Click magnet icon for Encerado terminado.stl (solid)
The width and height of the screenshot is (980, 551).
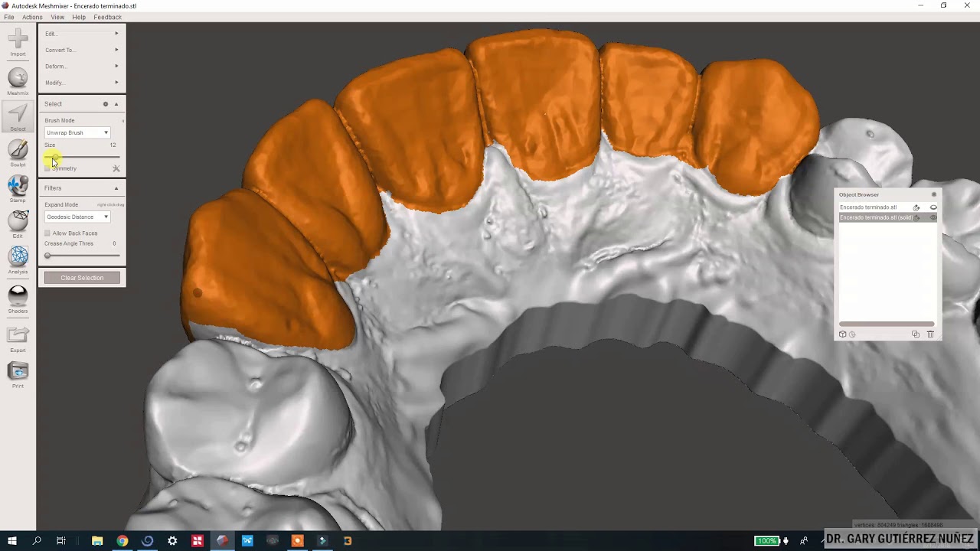click(916, 217)
